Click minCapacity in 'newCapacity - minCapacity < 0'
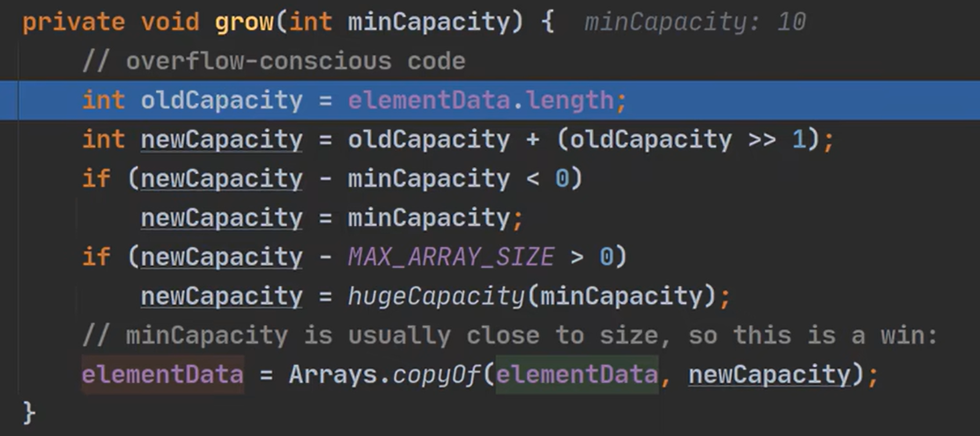The width and height of the screenshot is (980, 436). (429, 179)
